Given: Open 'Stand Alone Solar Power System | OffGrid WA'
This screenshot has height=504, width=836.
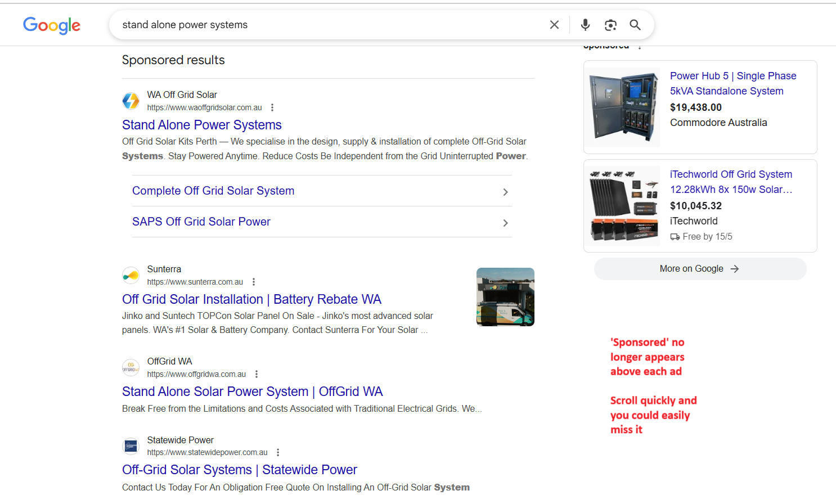Looking at the screenshot, I should (x=253, y=391).
